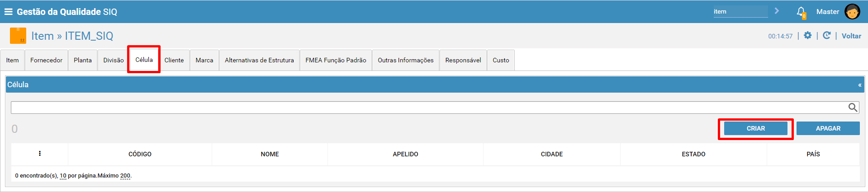Switch to the Item tab
Viewport: 868px width, 192px height.
[x=13, y=60]
